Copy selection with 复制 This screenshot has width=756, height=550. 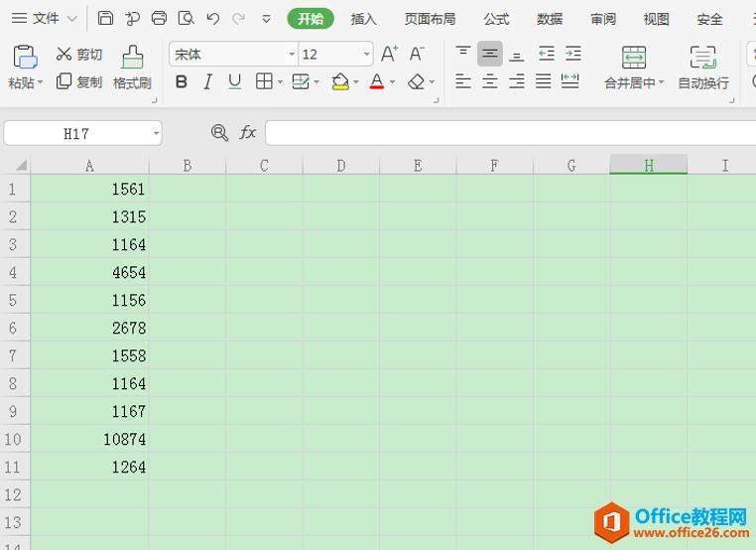[x=79, y=81]
